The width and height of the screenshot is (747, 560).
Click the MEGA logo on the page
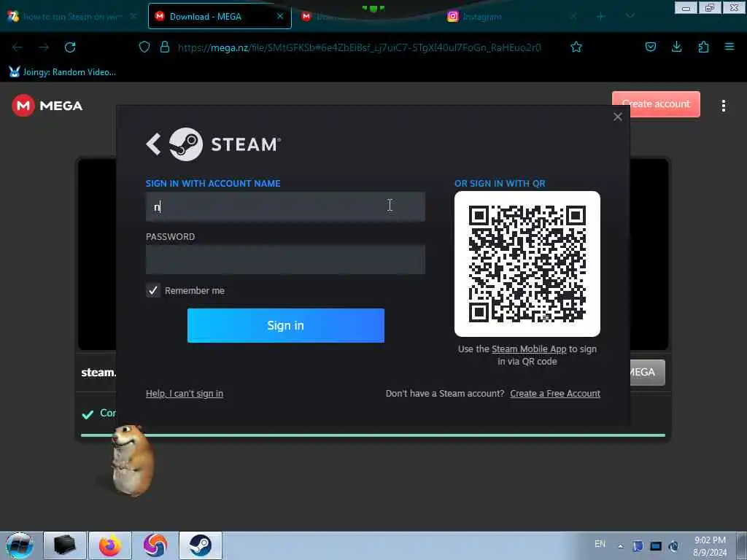pos(47,105)
